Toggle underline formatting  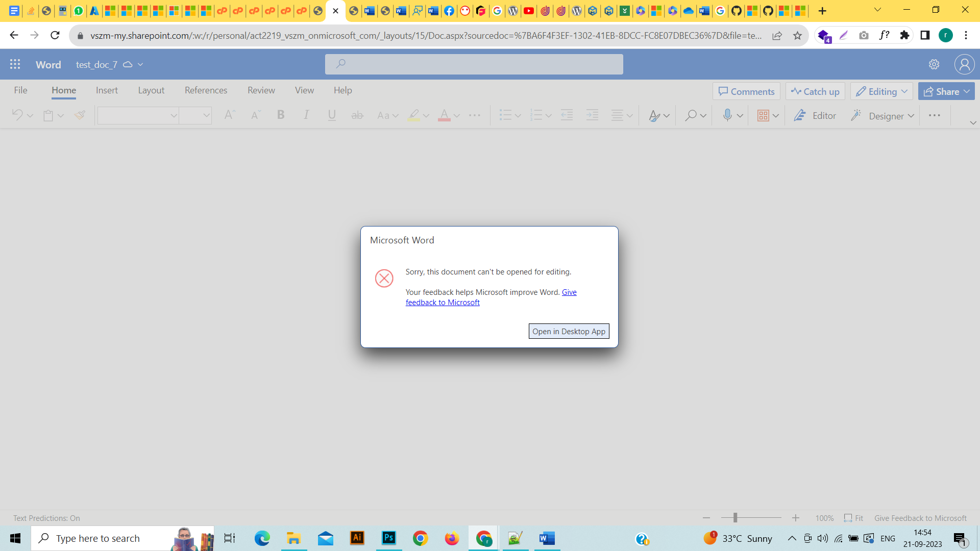tap(331, 115)
